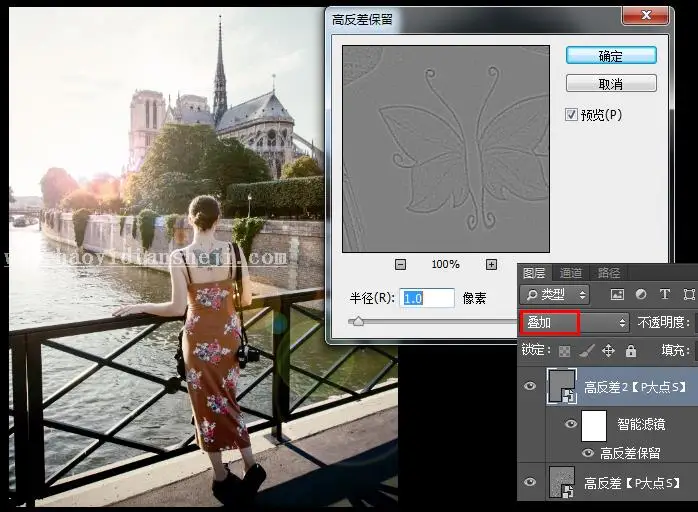This screenshot has height=512, width=698.
Task: Switch to the 通道 tab
Action: click(570, 272)
